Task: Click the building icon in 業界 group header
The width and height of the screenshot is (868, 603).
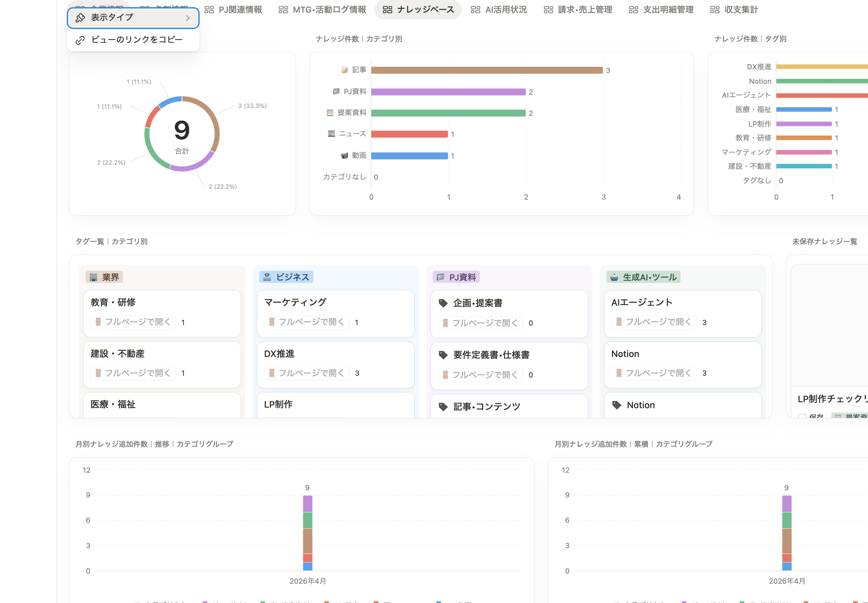Action: [93, 277]
